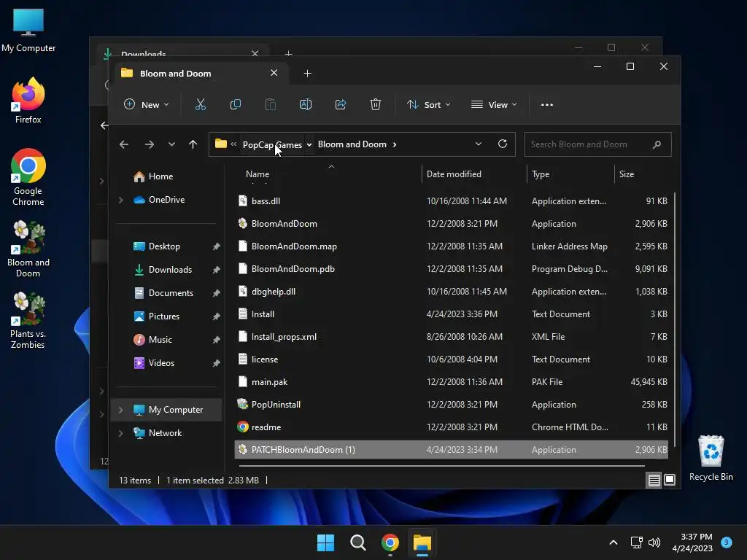The image size is (747, 560).
Task: Show hidden icons chevron in system tray
Action: point(614,542)
